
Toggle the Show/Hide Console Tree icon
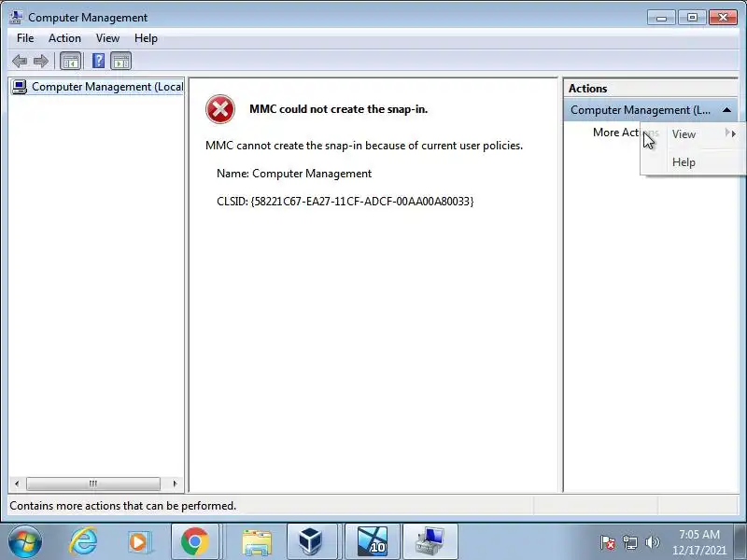tap(71, 61)
